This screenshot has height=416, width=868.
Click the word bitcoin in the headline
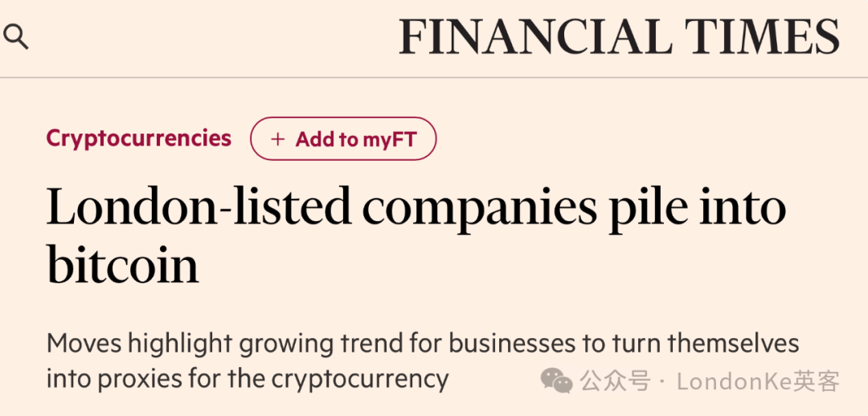(122, 264)
